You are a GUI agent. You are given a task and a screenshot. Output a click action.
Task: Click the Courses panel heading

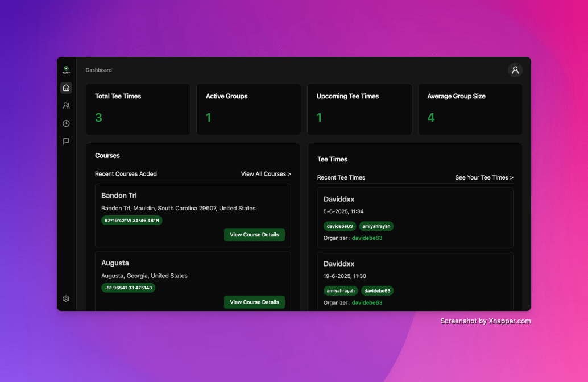coord(107,156)
